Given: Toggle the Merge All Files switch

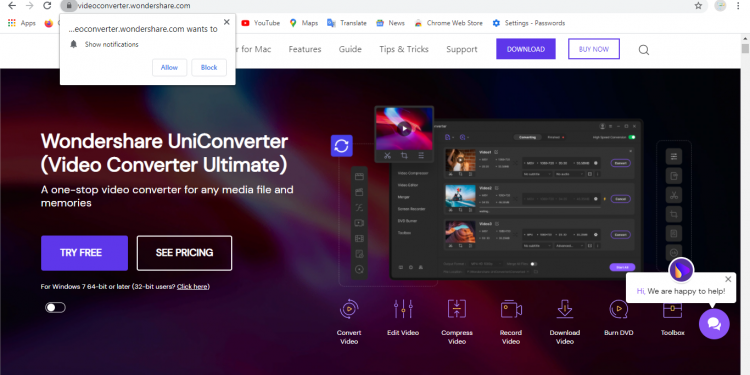Looking at the screenshot, I should pos(533,264).
